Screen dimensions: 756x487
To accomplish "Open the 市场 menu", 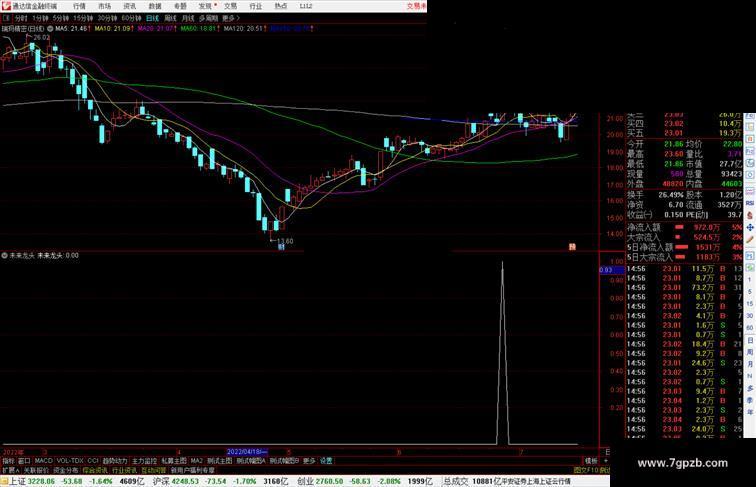I will [x=105, y=6].
